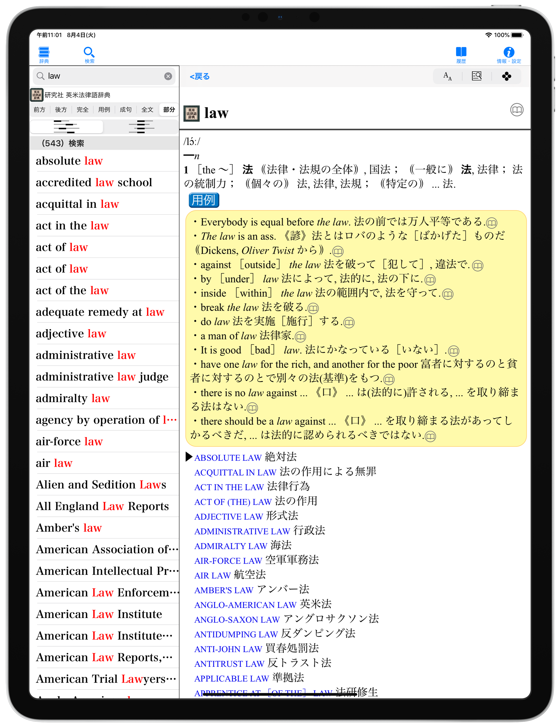
Task: Tap the in-page search icon
Action: click(476, 76)
